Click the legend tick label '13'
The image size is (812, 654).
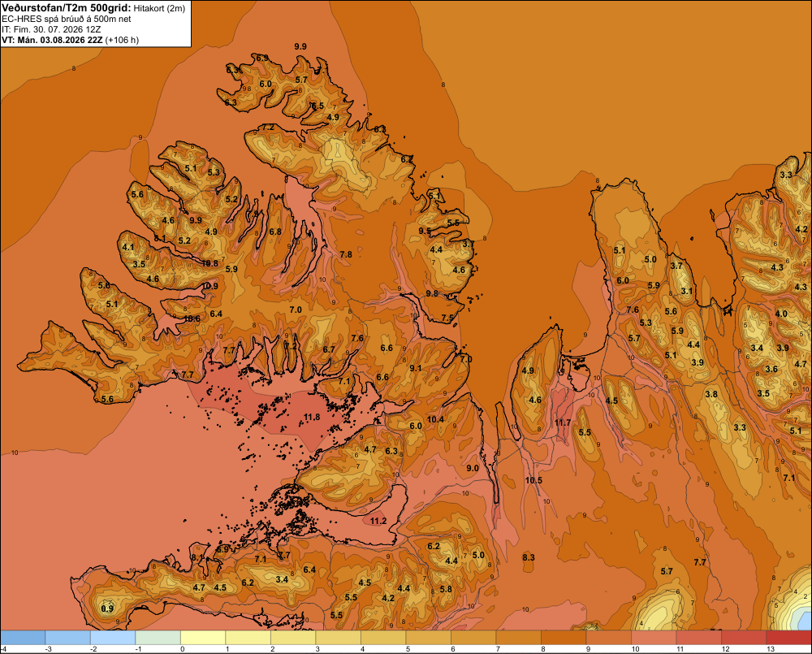(771, 649)
